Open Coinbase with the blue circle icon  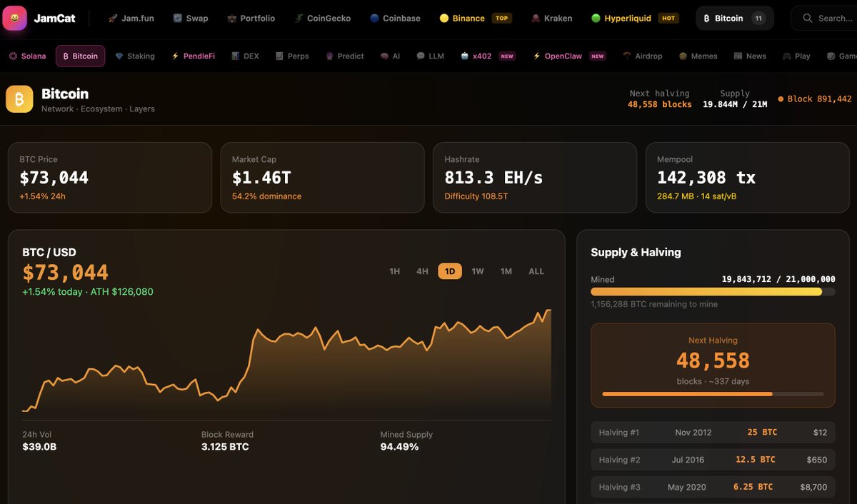pos(396,18)
